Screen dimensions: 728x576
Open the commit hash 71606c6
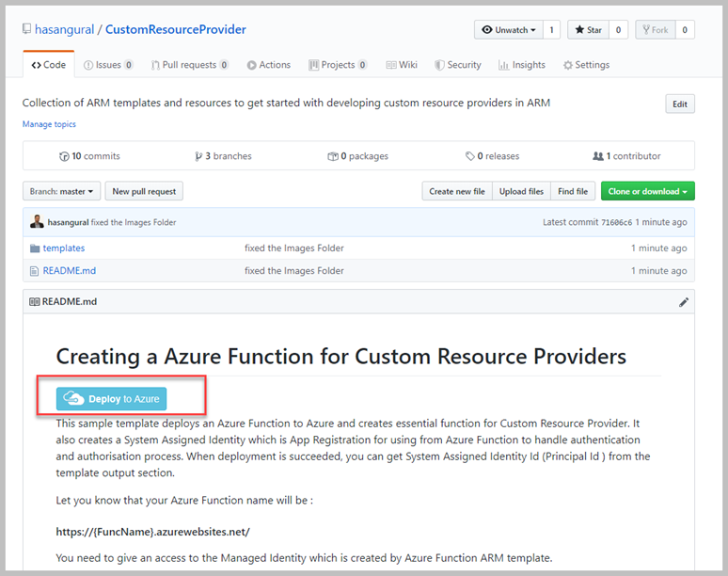click(x=617, y=222)
